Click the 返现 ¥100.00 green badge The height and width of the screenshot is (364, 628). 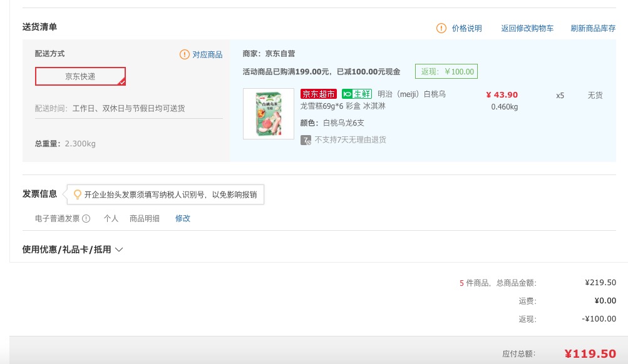[x=446, y=71]
